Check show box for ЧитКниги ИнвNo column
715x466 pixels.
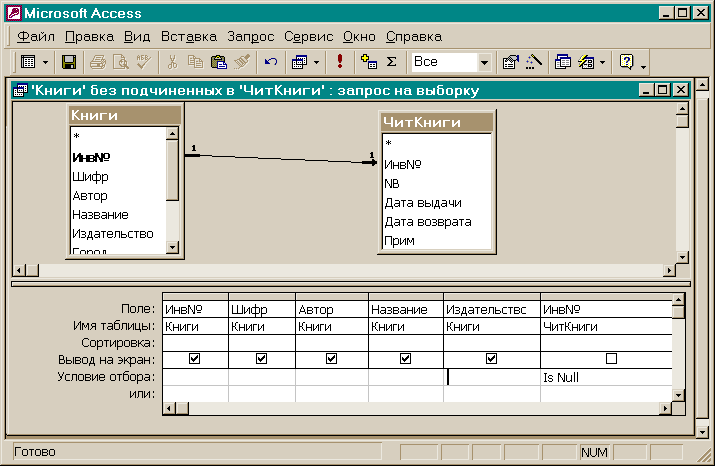[x=611, y=359]
